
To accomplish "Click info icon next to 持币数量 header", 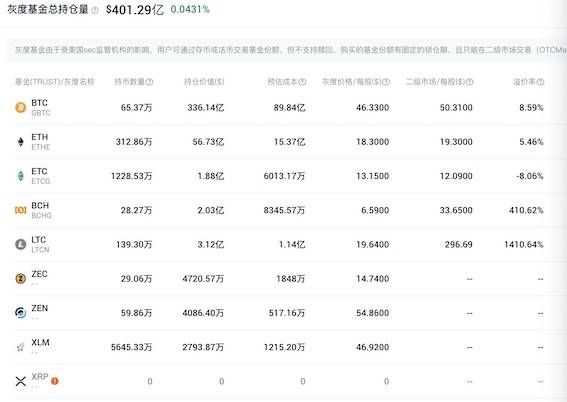I will [x=149, y=82].
